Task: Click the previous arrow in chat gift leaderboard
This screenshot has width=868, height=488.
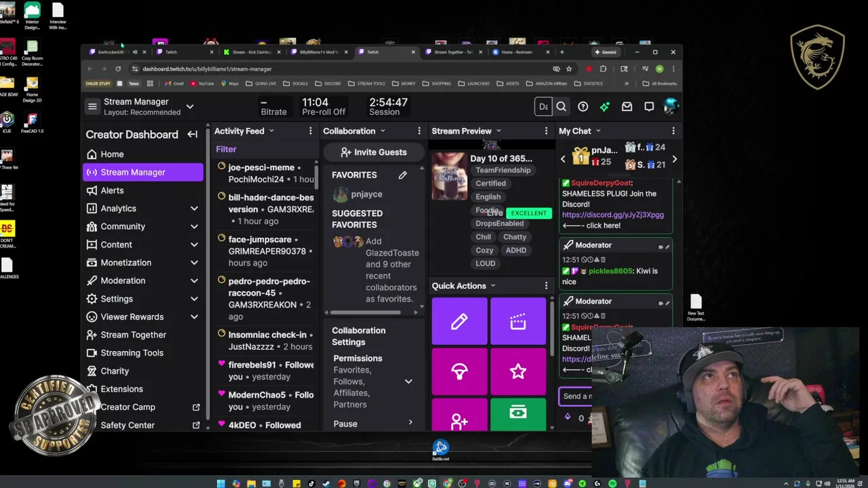Action: tap(563, 159)
